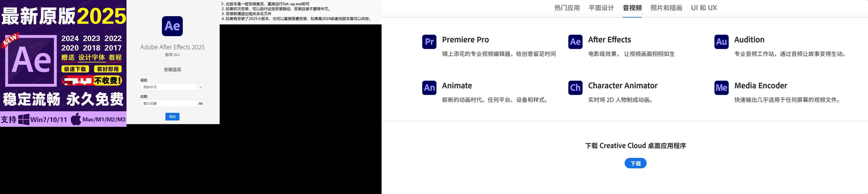Click instruction line 1 mentioning Set-up.exe
The height and width of the screenshot is (194, 868).
(265, 4)
